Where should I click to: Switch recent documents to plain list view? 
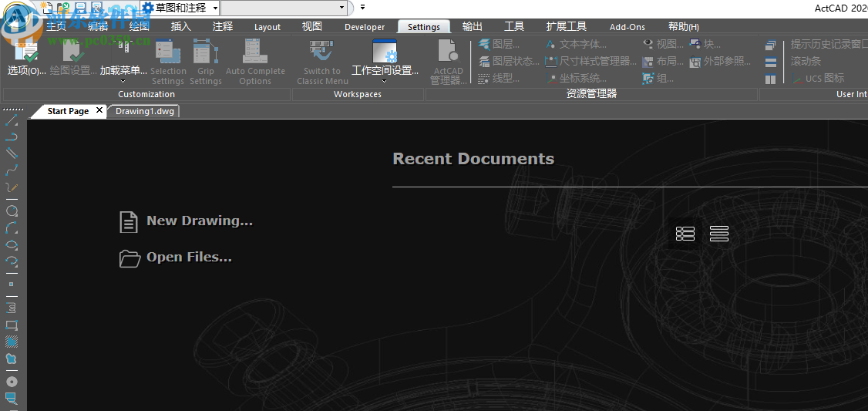[719, 234]
